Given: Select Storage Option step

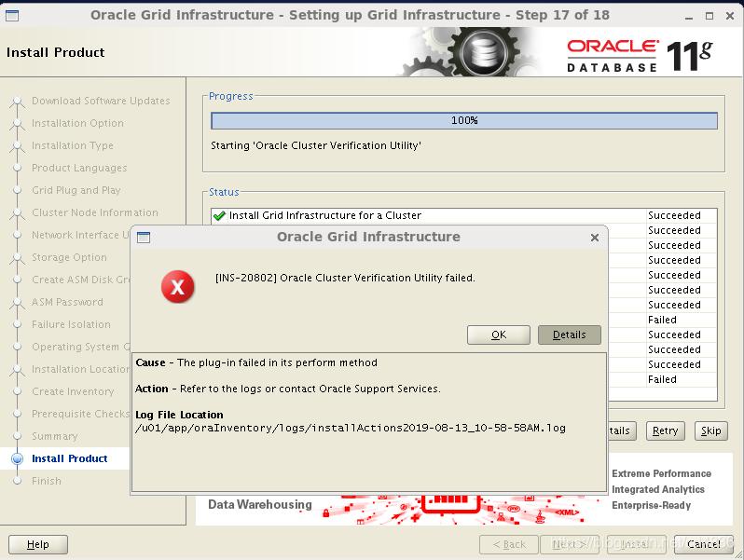Looking at the screenshot, I should (x=69, y=257).
